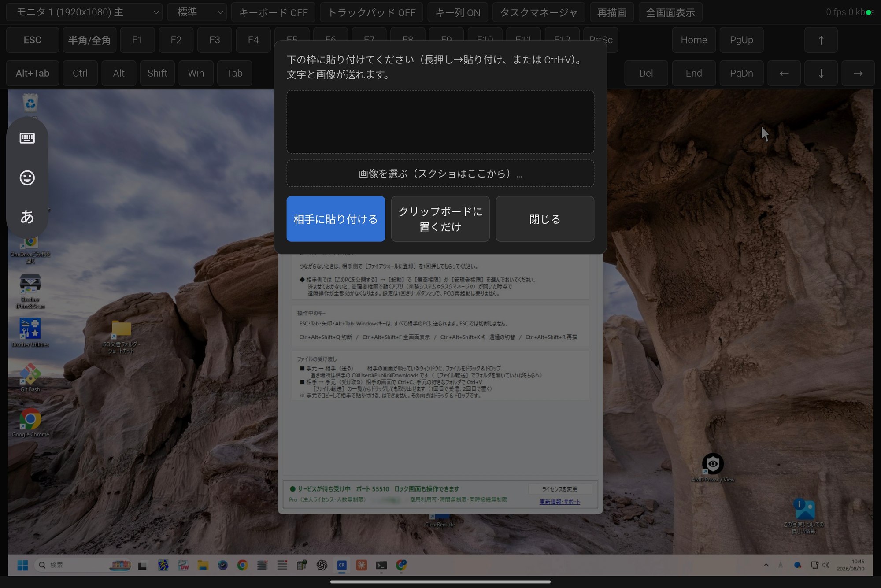Open 更新情報・サポート link in ClearRemote window
Image resolution: width=881 pixels, height=588 pixels.
560,502
